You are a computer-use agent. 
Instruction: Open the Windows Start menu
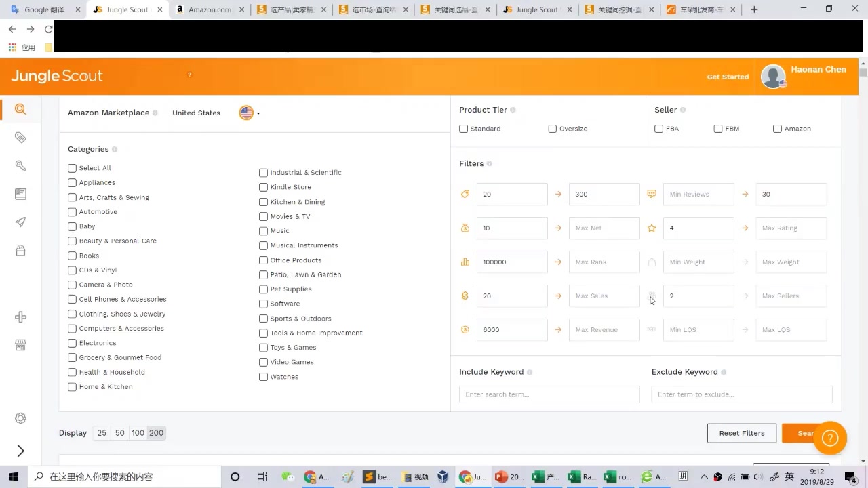tap(13, 476)
